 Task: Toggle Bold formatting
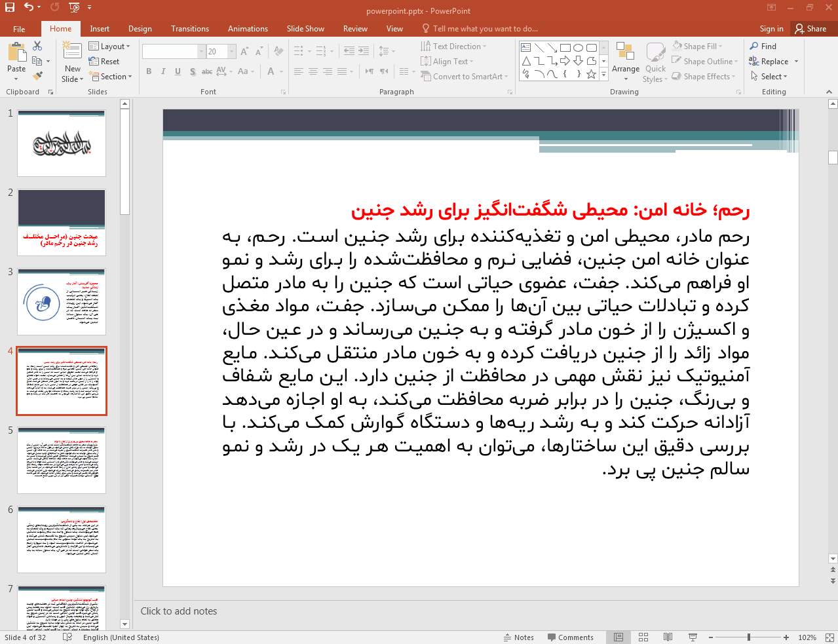pyautogui.click(x=149, y=71)
